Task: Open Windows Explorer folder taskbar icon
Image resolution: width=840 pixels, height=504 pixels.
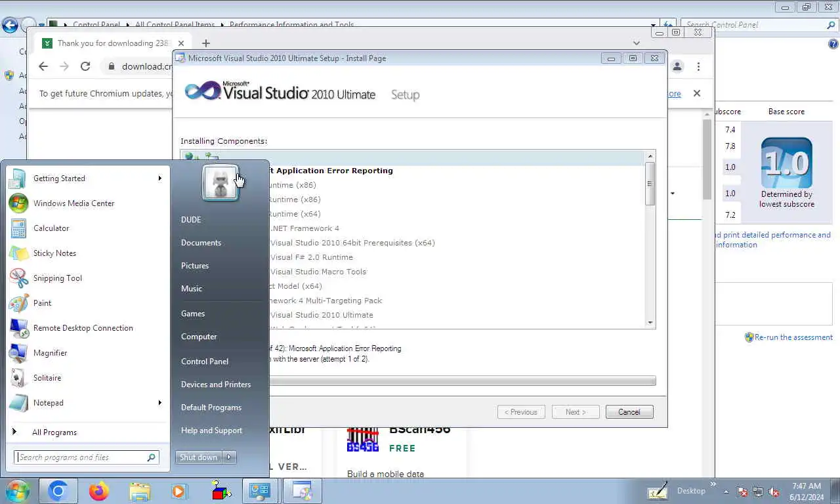Action: click(x=140, y=491)
